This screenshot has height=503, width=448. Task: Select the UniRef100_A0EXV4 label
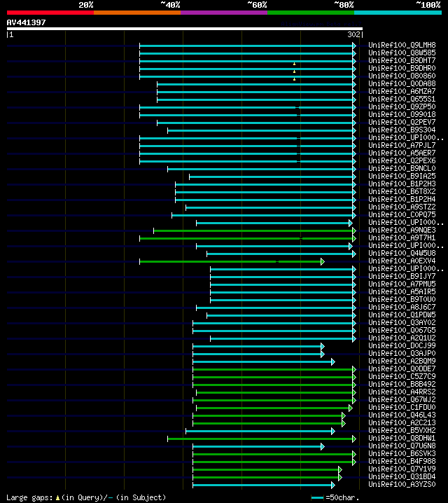(402, 261)
